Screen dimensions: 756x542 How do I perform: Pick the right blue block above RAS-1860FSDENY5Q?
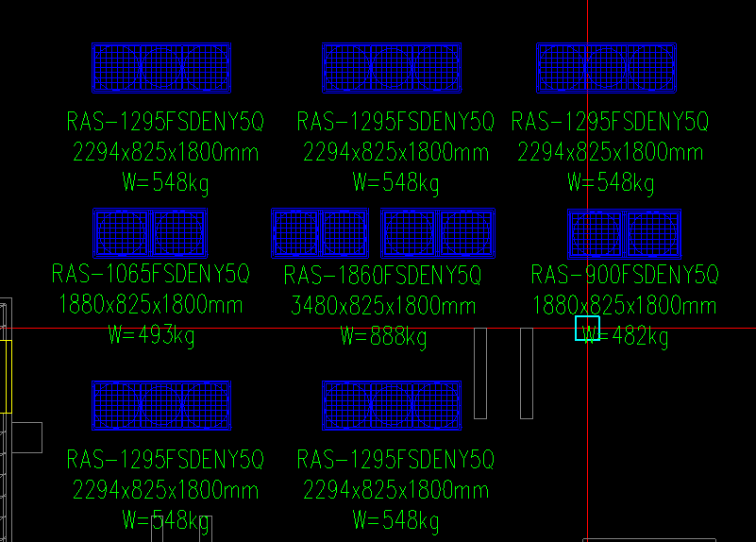coord(438,233)
